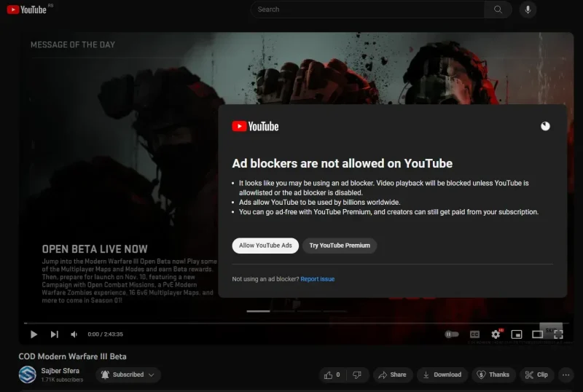Enable miniplayer mode
The image size is (583, 392).
(517, 334)
